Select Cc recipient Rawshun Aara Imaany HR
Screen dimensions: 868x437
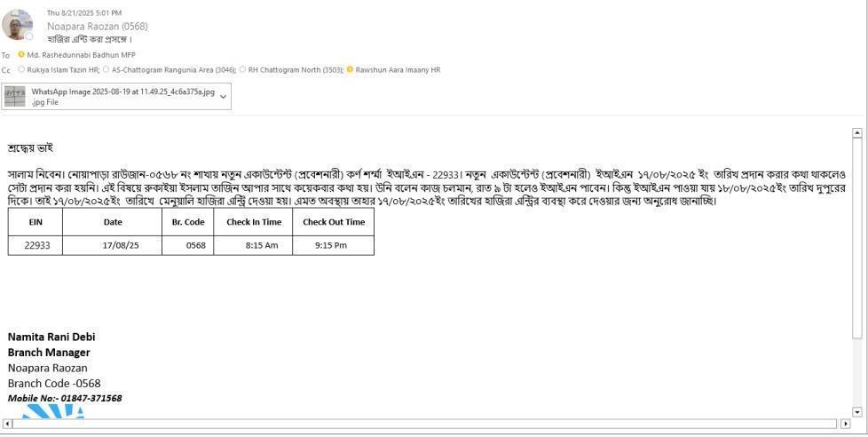398,69
